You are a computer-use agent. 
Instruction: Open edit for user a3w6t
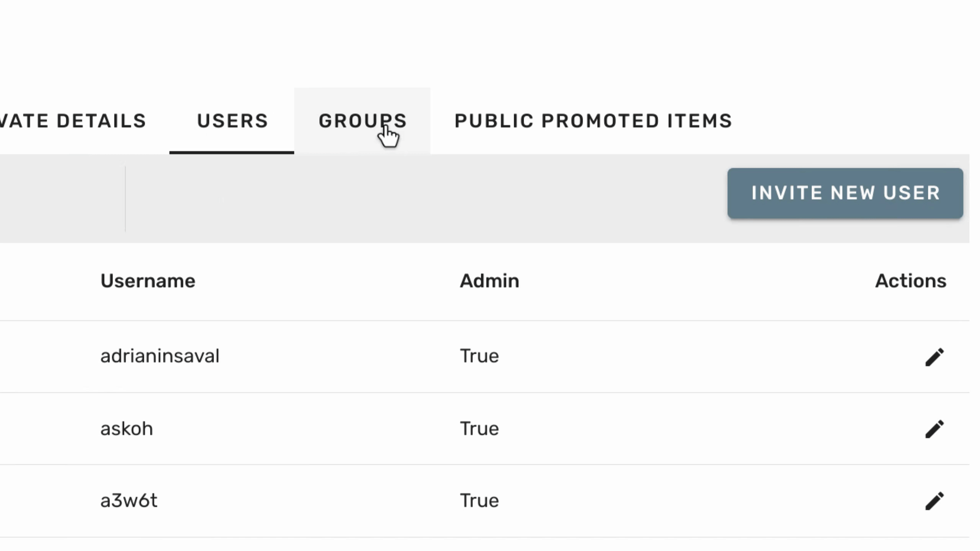(934, 501)
